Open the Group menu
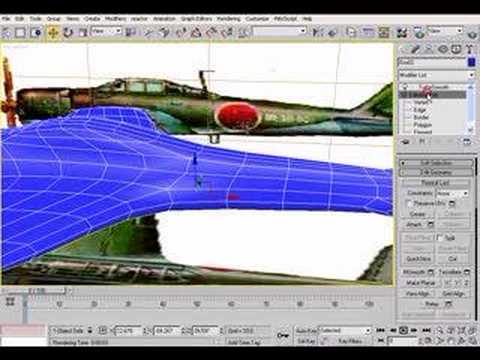Image resolution: width=480 pixels, height=360 pixels. (53, 19)
